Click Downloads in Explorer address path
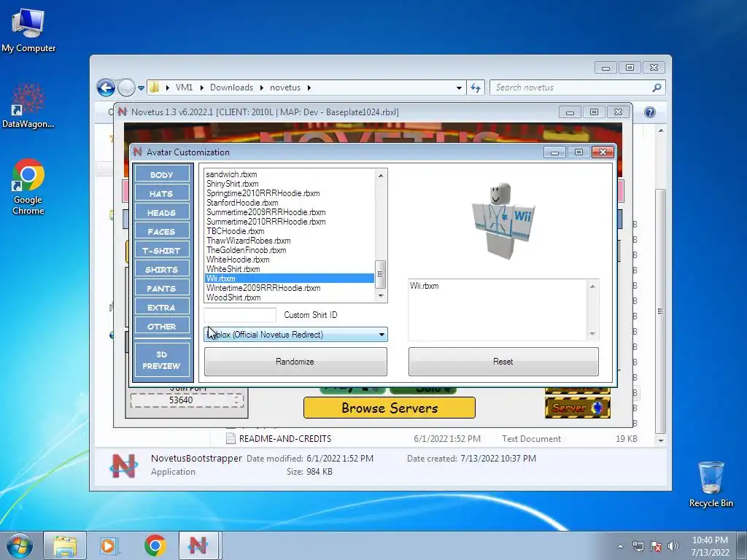 [x=231, y=87]
